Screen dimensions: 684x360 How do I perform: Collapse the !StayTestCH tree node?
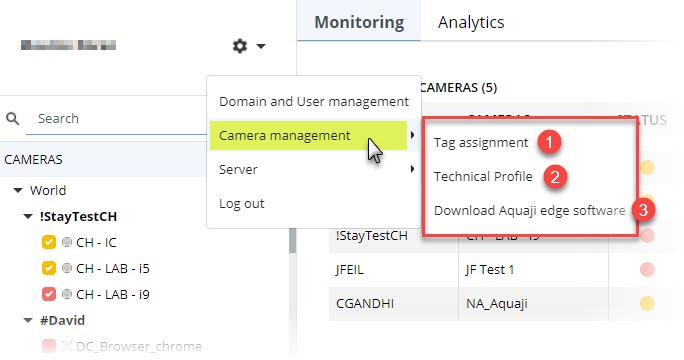pyautogui.click(x=28, y=216)
